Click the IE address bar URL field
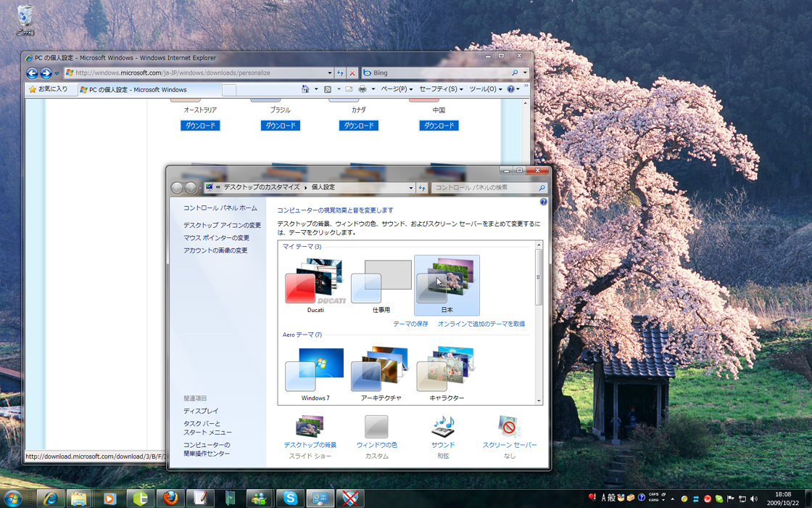The height and width of the screenshot is (508, 812). point(196,73)
